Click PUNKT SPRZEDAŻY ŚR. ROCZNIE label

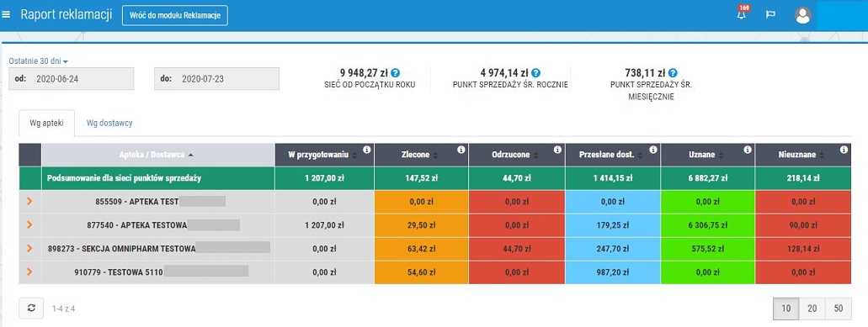click(x=510, y=85)
